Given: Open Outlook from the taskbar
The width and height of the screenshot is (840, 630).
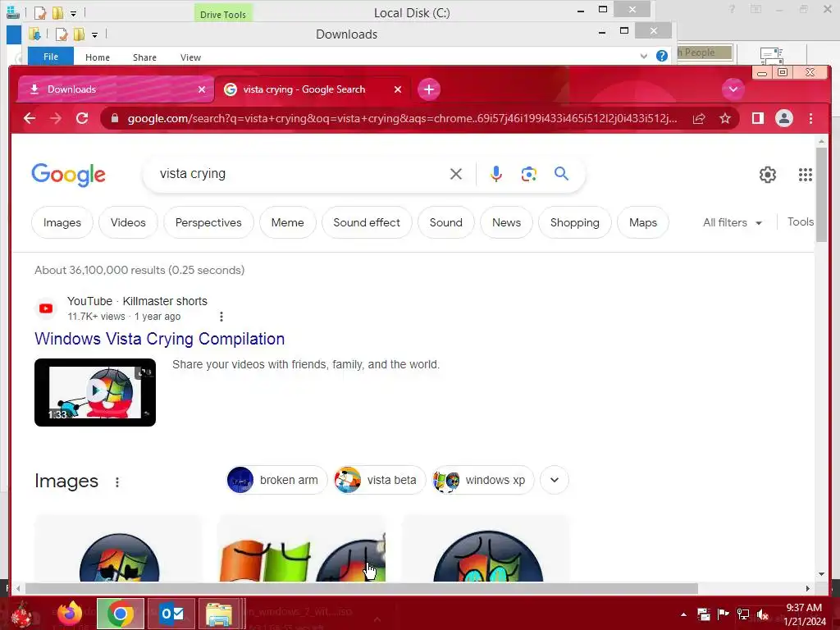Looking at the screenshot, I should click(171, 614).
